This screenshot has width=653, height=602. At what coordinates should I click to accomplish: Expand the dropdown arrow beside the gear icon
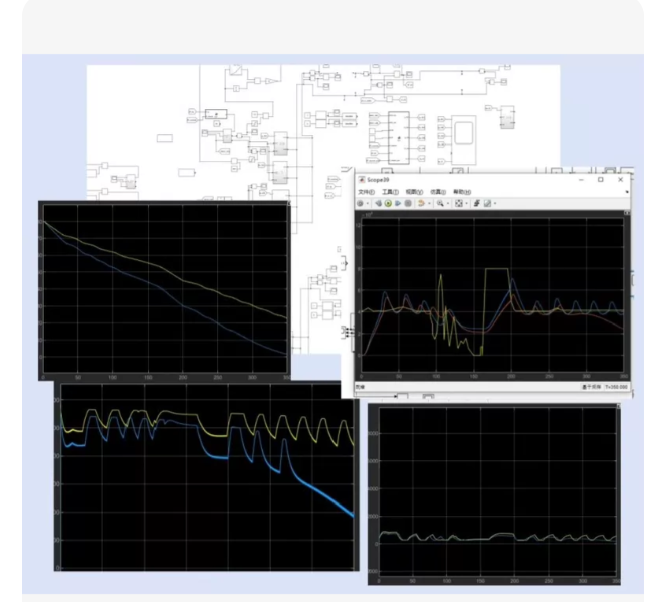(x=368, y=203)
